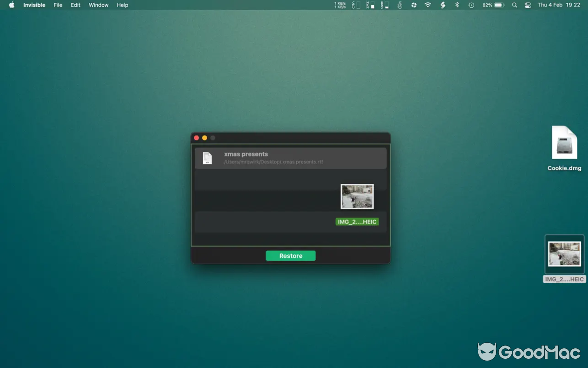The width and height of the screenshot is (588, 368).
Task: Click the Bluetooth icon in the menu bar
Action: pyautogui.click(x=457, y=5)
